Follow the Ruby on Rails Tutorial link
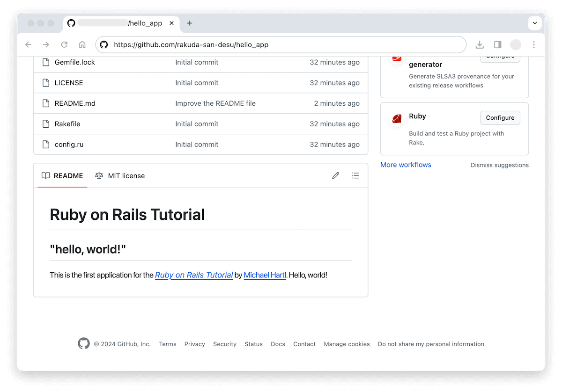 click(194, 275)
